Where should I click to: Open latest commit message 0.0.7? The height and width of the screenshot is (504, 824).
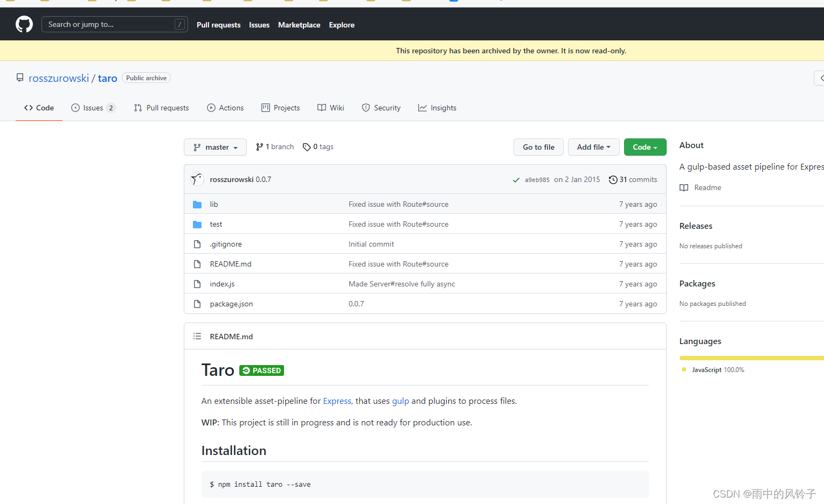(264, 179)
